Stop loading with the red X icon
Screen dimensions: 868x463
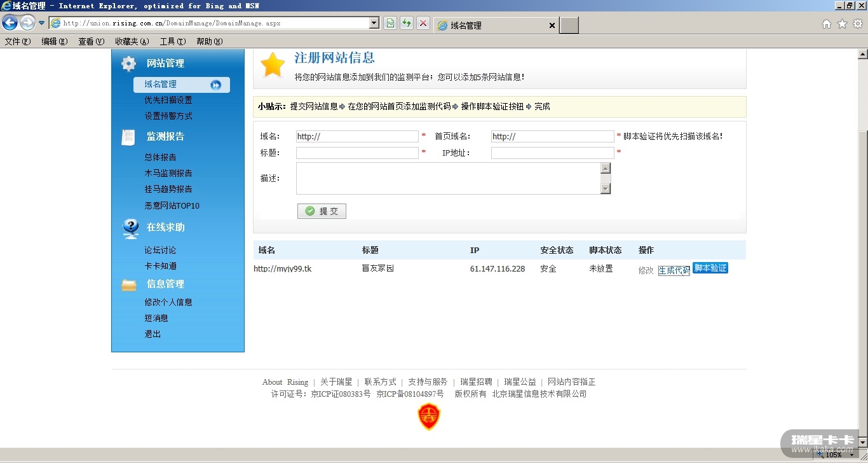pos(423,23)
